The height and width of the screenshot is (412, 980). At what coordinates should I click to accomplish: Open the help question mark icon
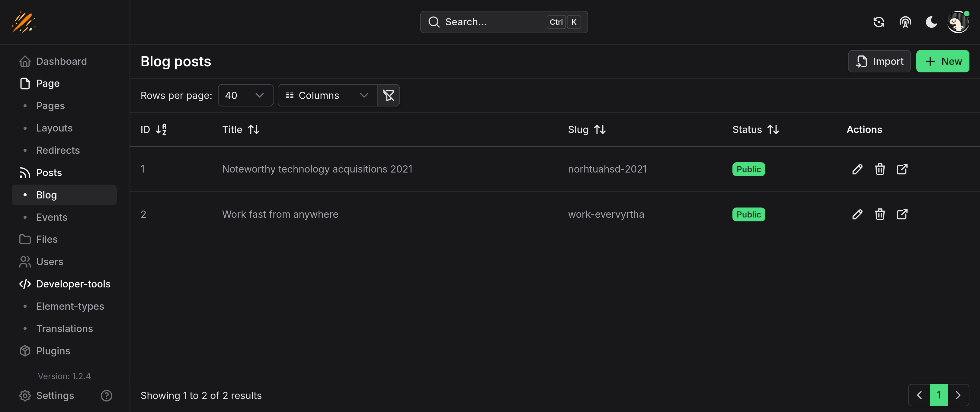coord(106,396)
